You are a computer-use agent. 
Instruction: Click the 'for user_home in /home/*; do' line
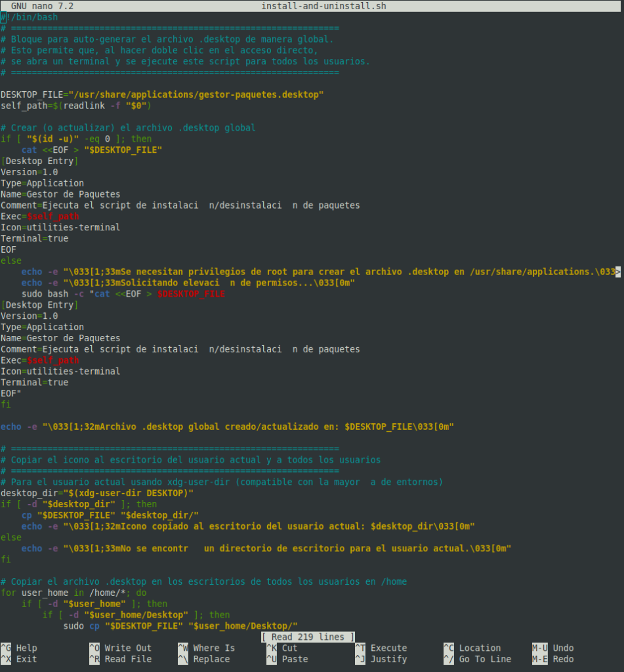click(73, 593)
